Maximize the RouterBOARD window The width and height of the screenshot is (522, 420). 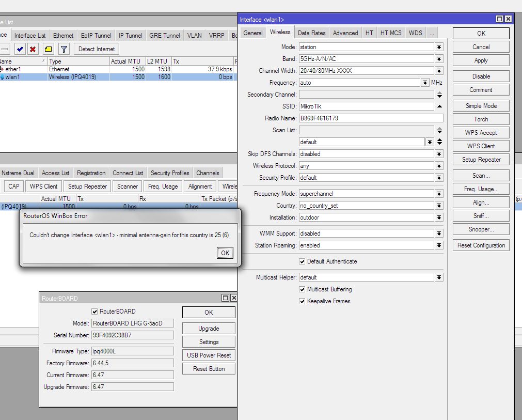pyautogui.click(x=225, y=298)
